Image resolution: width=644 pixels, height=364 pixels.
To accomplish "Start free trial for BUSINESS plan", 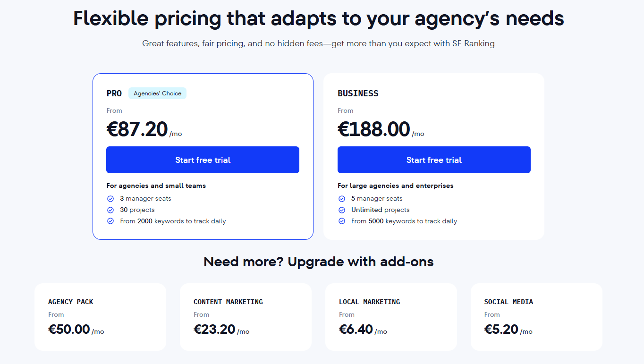I will (434, 160).
